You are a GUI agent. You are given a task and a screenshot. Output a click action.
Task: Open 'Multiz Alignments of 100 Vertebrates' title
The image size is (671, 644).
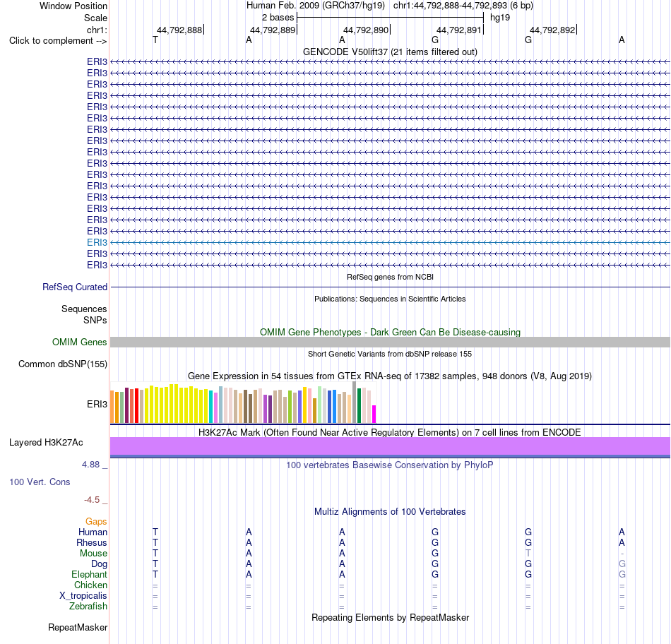(390, 512)
